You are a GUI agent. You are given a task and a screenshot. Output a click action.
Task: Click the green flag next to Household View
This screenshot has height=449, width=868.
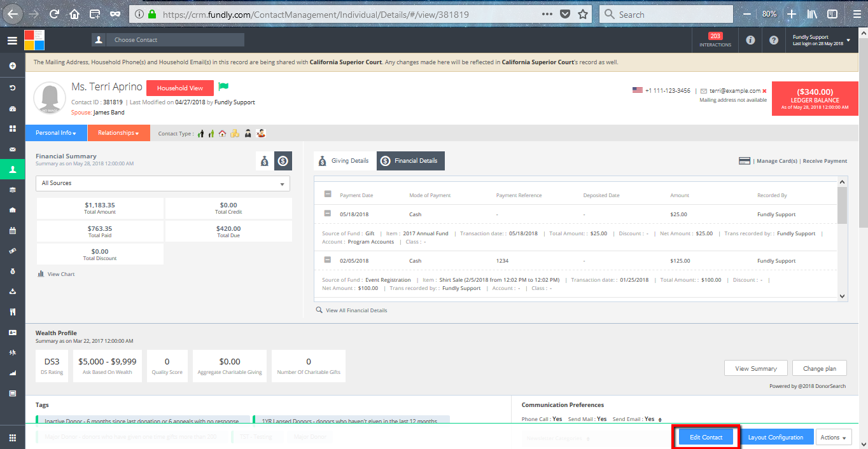(x=223, y=87)
